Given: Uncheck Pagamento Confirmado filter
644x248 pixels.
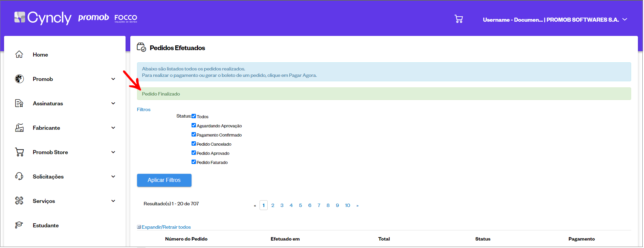Looking at the screenshot, I should 194,135.
